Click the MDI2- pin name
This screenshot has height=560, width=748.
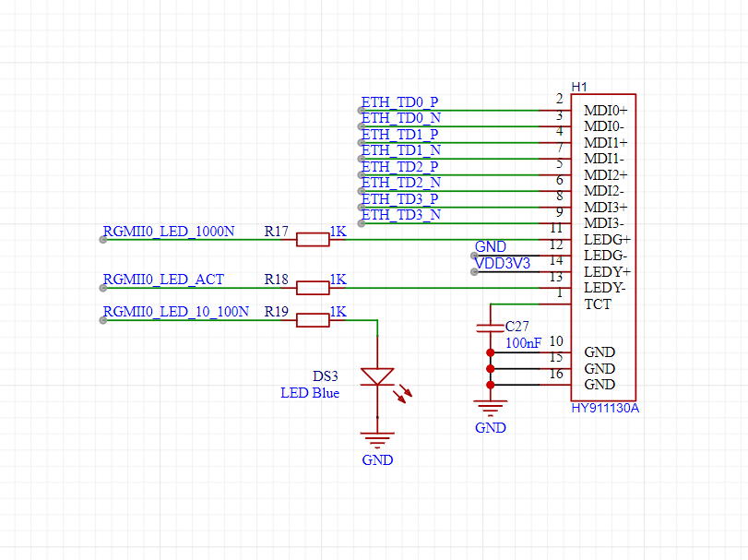click(604, 191)
